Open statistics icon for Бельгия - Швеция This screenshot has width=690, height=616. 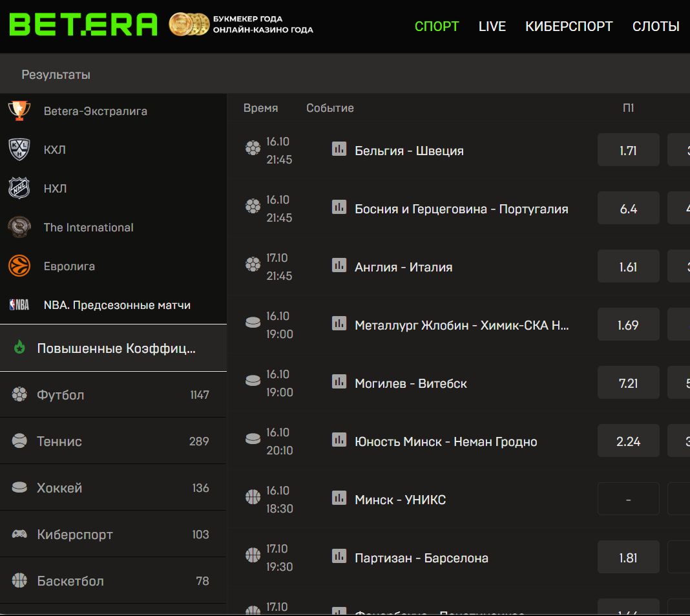tap(339, 149)
